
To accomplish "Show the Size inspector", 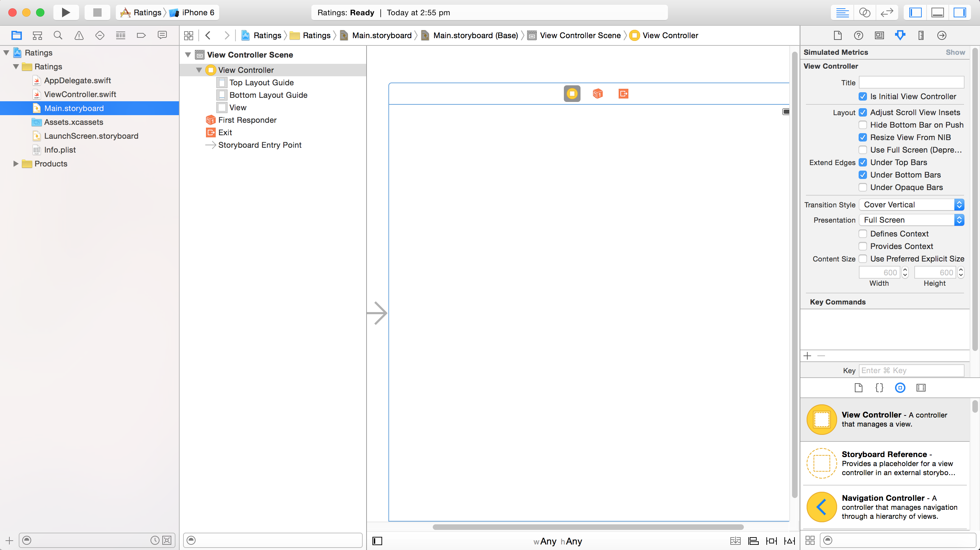I will tap(921, 35).
